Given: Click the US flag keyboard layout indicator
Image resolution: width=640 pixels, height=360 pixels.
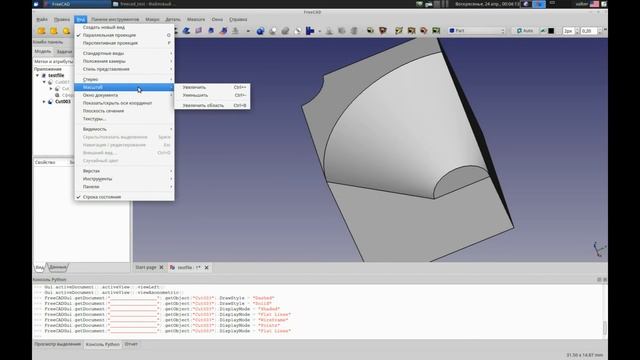Looking at the screenshot, I should pos(594,4).
